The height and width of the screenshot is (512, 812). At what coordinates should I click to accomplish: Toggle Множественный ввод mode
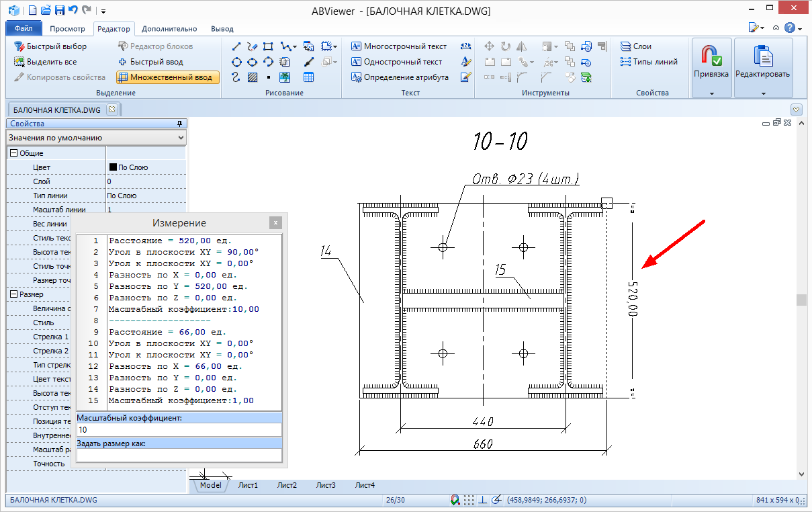168,77
